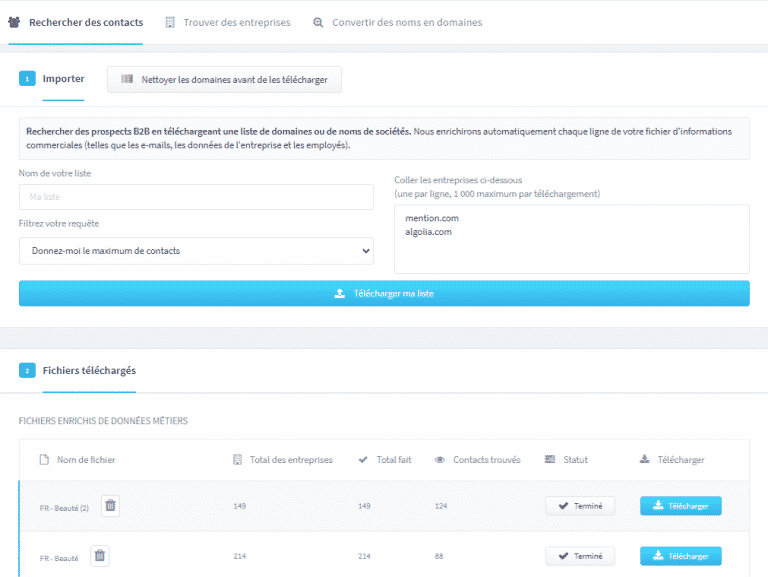The height and width of the screenshot is (577, 768).
Task: Click the Télécharger column header
Action: tap(681, 460)
